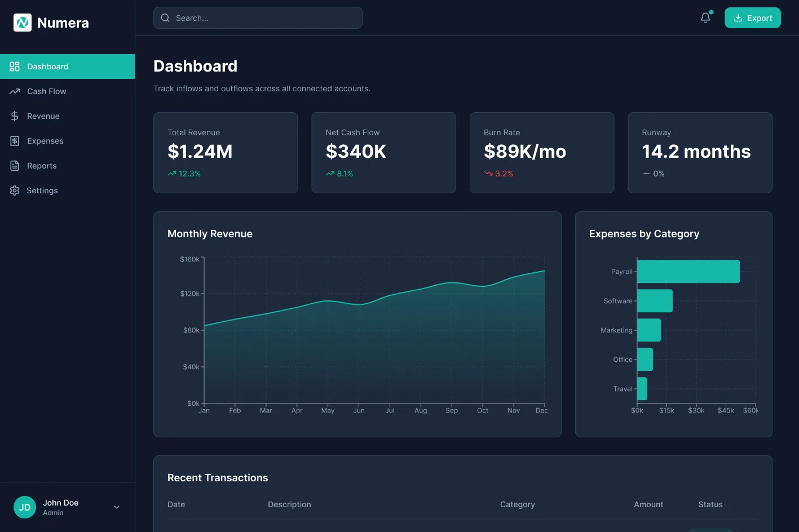
Task: Click the Recent Transactions heading
Action: (218, 478)
